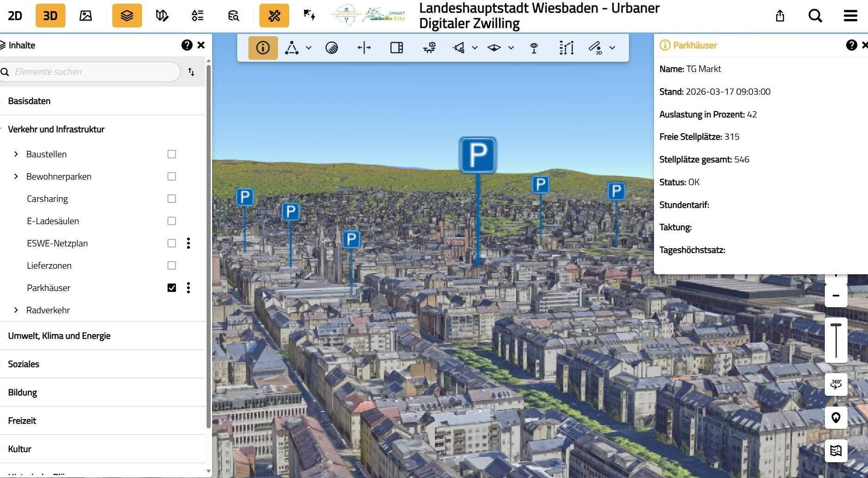The image size is (868, 478).
Task: Select the shading/material globe tool
Action: pyautogui.click(x=331, y=47)
